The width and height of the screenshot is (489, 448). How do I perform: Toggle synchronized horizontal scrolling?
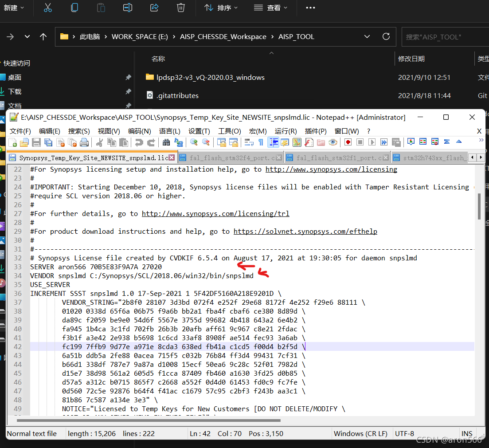(233, 142)
